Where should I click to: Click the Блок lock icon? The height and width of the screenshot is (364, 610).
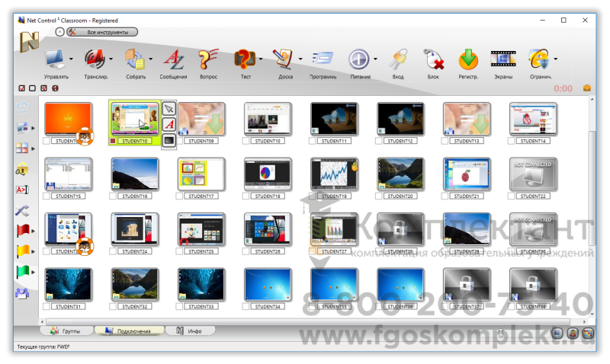(433, 60)
